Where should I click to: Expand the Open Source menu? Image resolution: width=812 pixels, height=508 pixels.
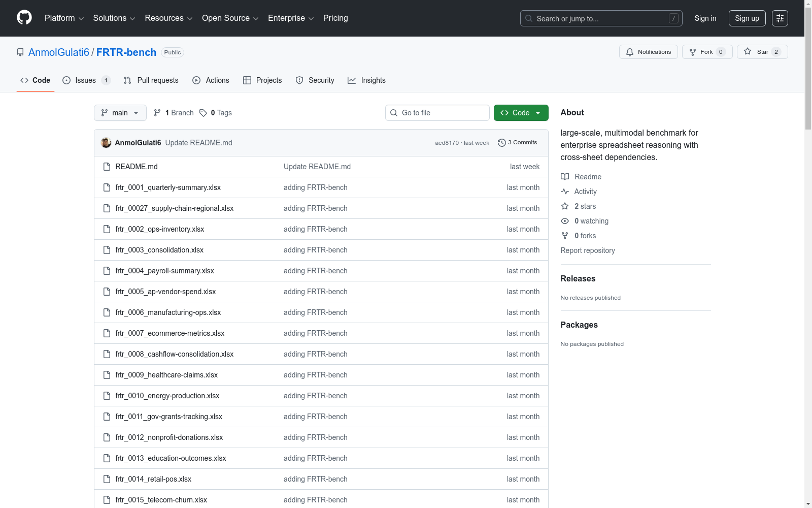click(230, 18)
